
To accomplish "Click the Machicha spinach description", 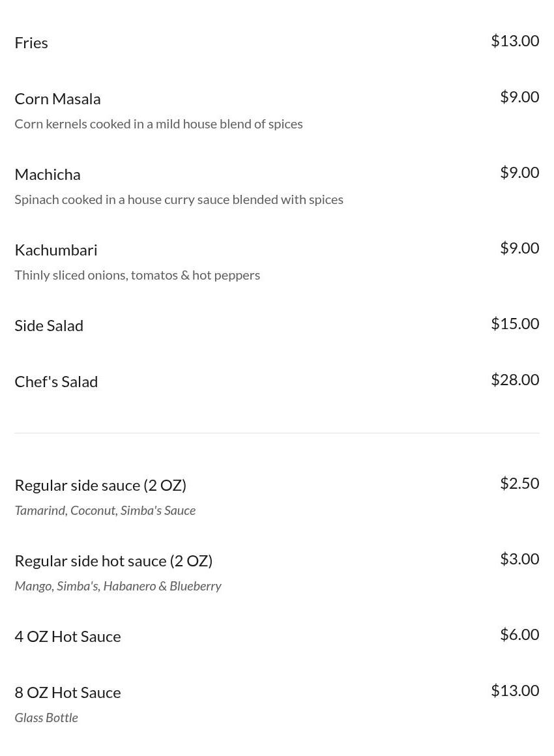I will click(x=179, y=199).
